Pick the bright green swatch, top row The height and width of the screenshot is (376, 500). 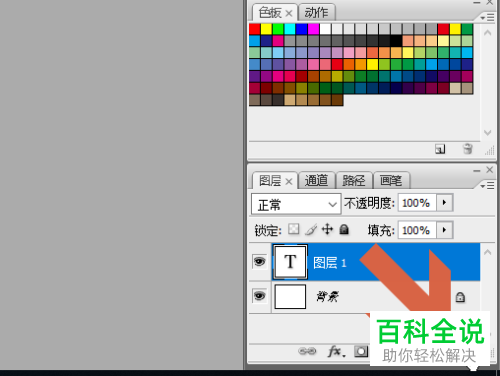click(x=278, y=29)
